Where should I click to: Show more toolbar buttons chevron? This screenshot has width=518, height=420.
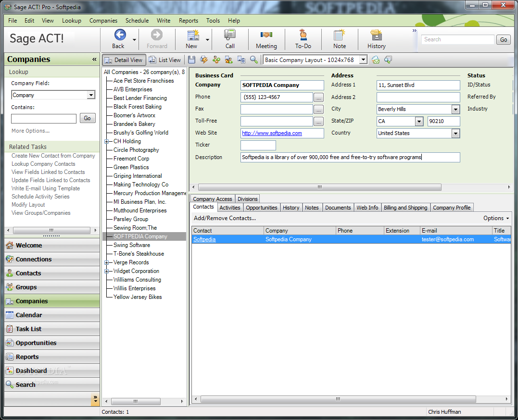click(414, 31)
